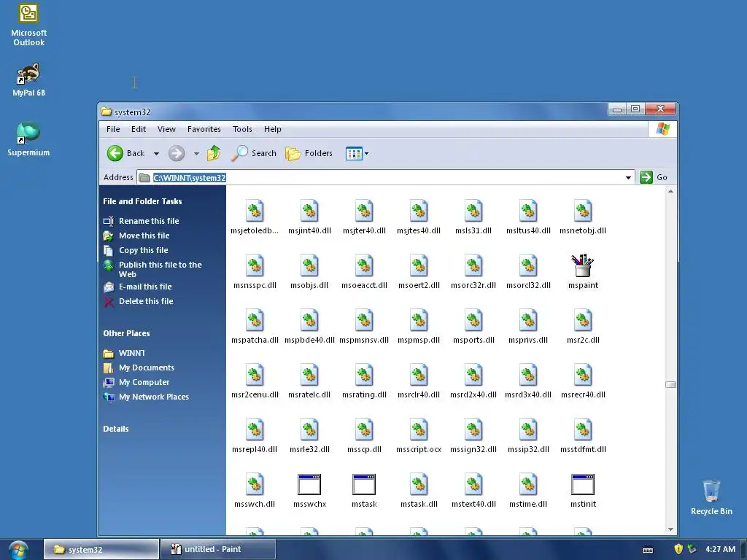This screenshot has width=747, height=560.
Task: Click the scrollbar up arrow
Action: point(670,191)
